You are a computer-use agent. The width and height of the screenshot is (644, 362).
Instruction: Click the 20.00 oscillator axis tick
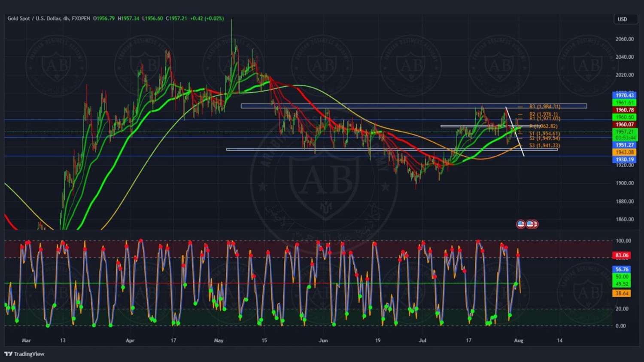click(x=622, y=309)
